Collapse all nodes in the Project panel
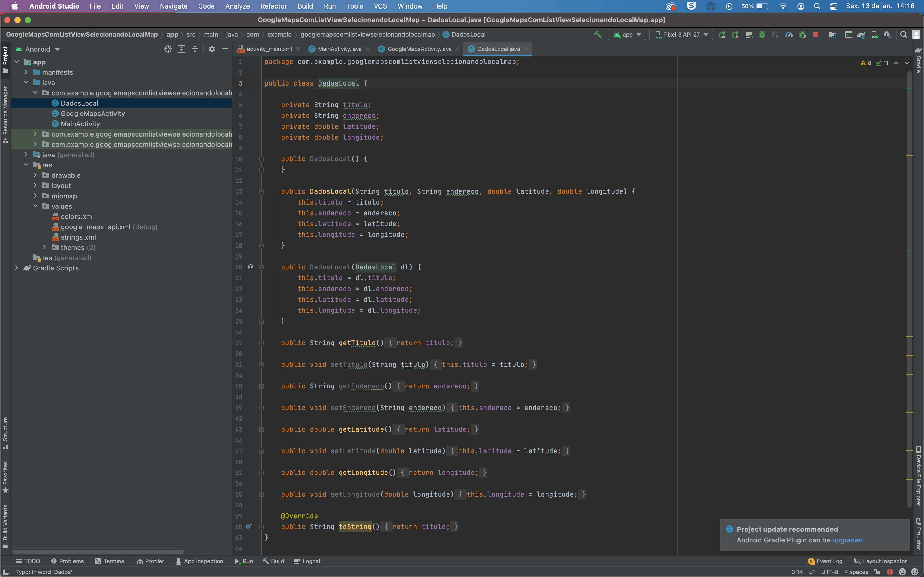 [x=195, y=49]
